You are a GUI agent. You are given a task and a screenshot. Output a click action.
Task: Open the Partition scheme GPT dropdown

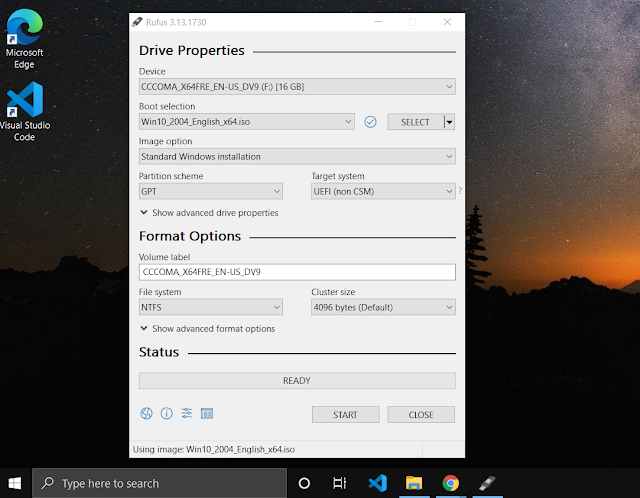[211, 191]
